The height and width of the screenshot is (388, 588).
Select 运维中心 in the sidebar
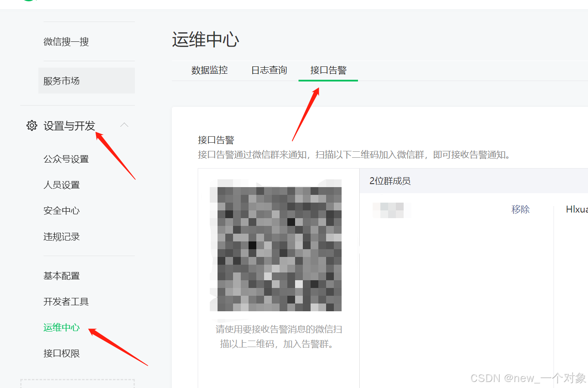(62, 328)
